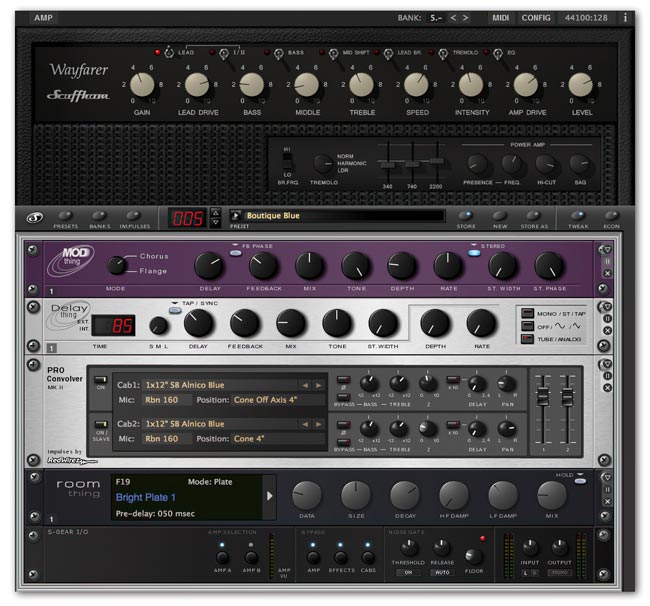The width and height of the screenshot is (650, 606).
Task: Open the module menu triangle on Room Thing
Action: (x=608, y=478)
